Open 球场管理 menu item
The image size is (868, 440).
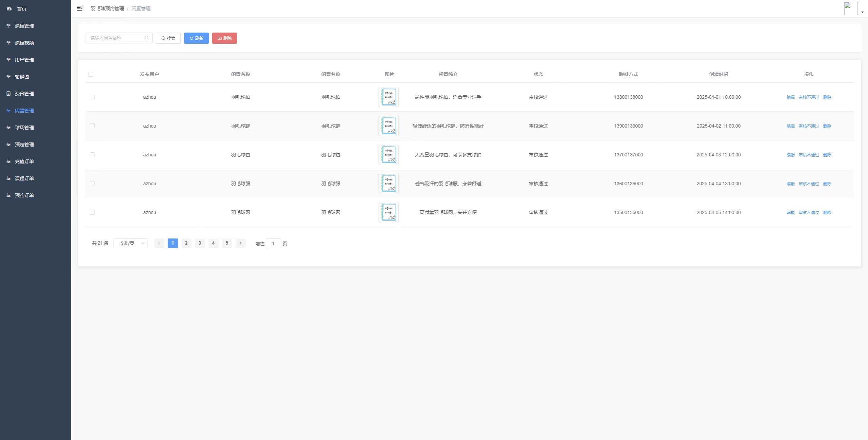(x=36, y=128)
